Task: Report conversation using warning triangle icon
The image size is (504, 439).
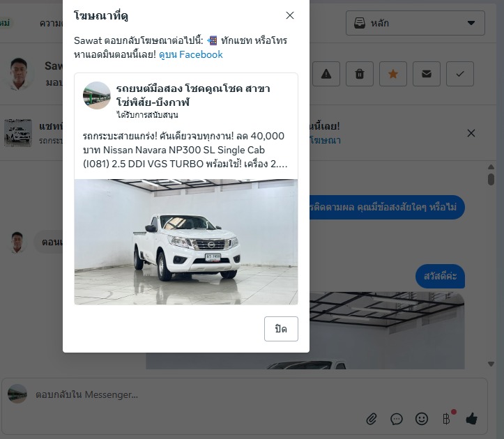Action: pos(326,74)
